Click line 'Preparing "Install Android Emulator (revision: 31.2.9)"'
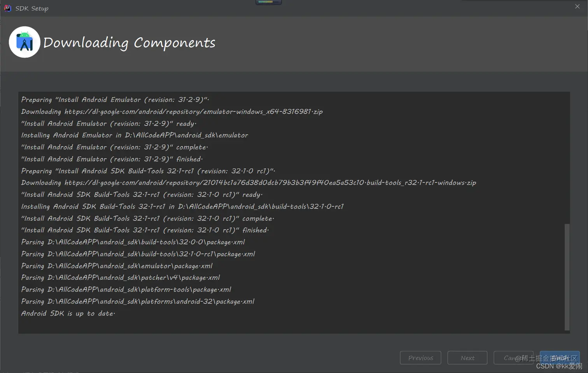This screenshot has width=588, height=373. click(115, 100)
